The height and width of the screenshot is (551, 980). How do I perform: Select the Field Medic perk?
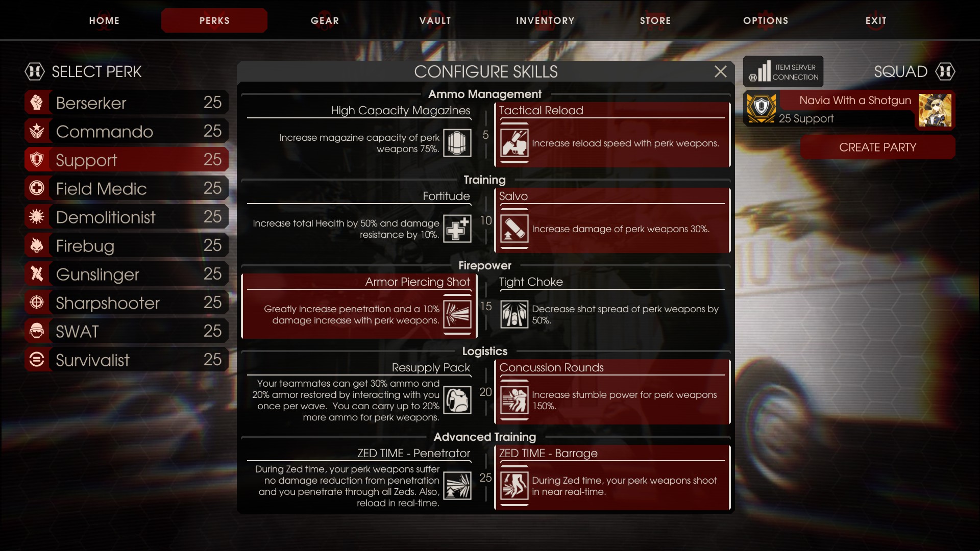126,189
